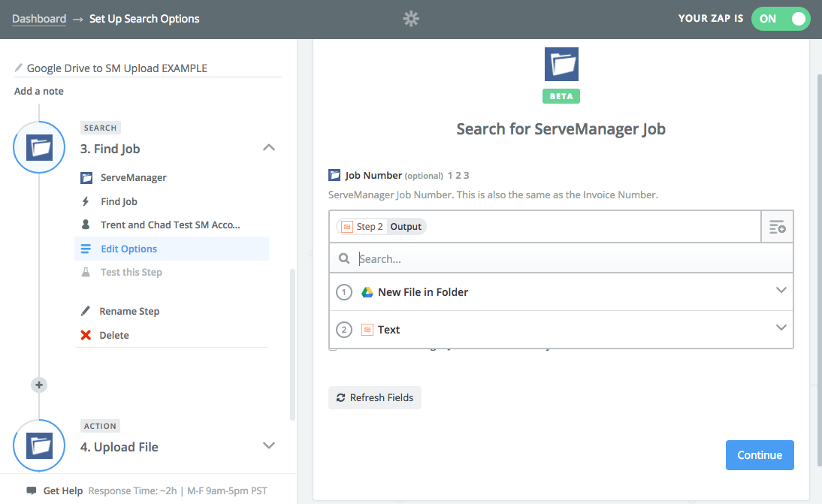Click the red X delete icon
Image resolution: width=822 pixels, height=504 pixels.
86,335
